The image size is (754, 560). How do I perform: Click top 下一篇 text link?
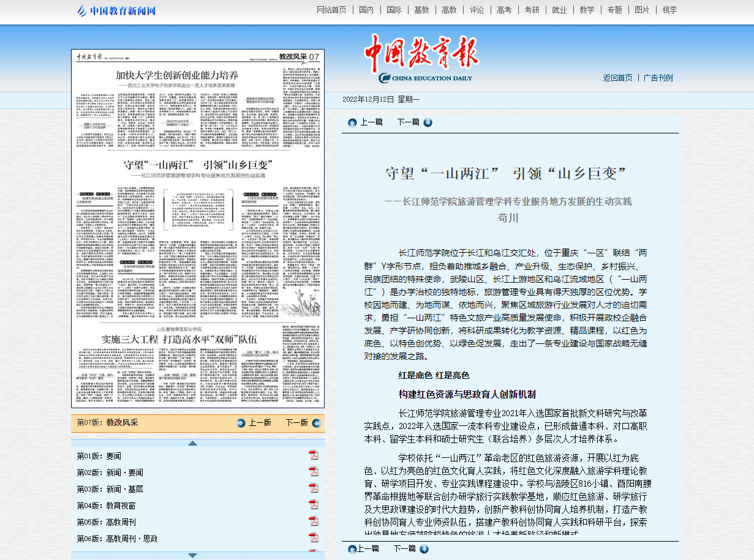tap(409, 122)
